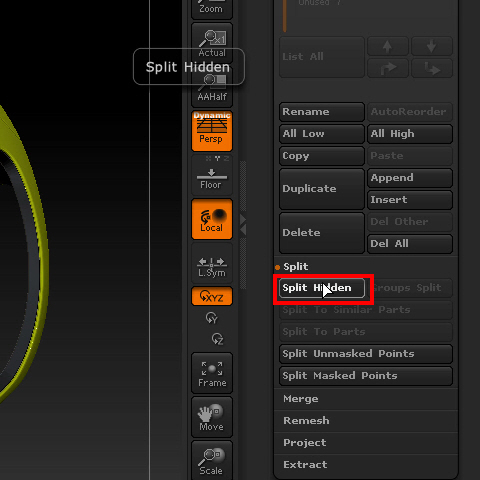
Task: Click the tray divider collapse arrows
Action: pos(243,224)
